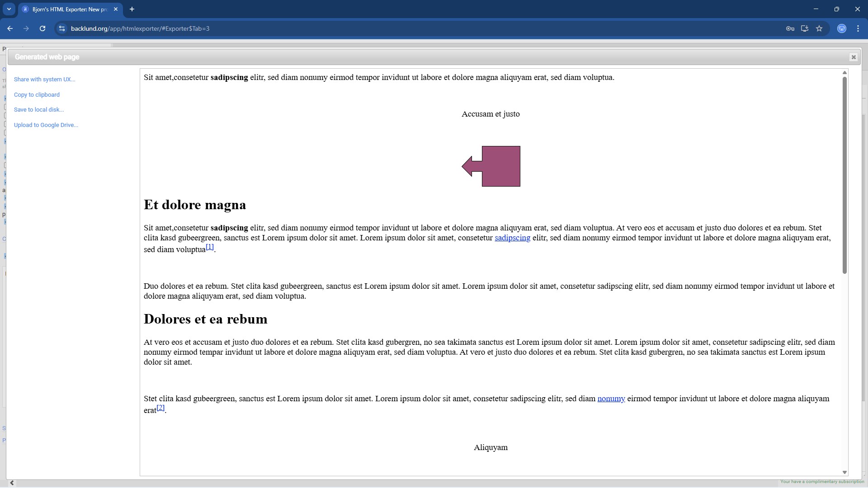Viewport: 868px width, 488px height.
Task: Select the Bjorn's HTML Exporter tab
Action: tap(70, 9)
